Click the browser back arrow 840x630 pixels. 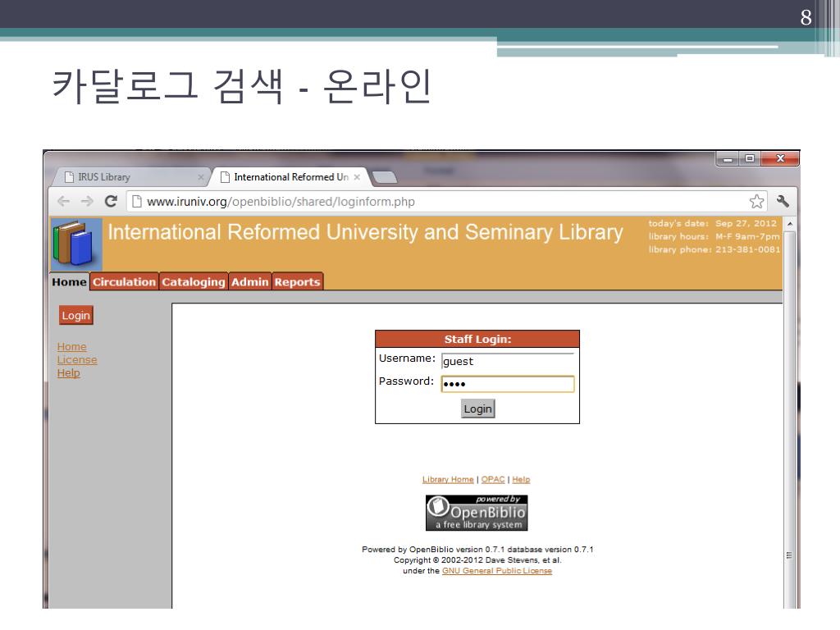(x=63, y=202)
